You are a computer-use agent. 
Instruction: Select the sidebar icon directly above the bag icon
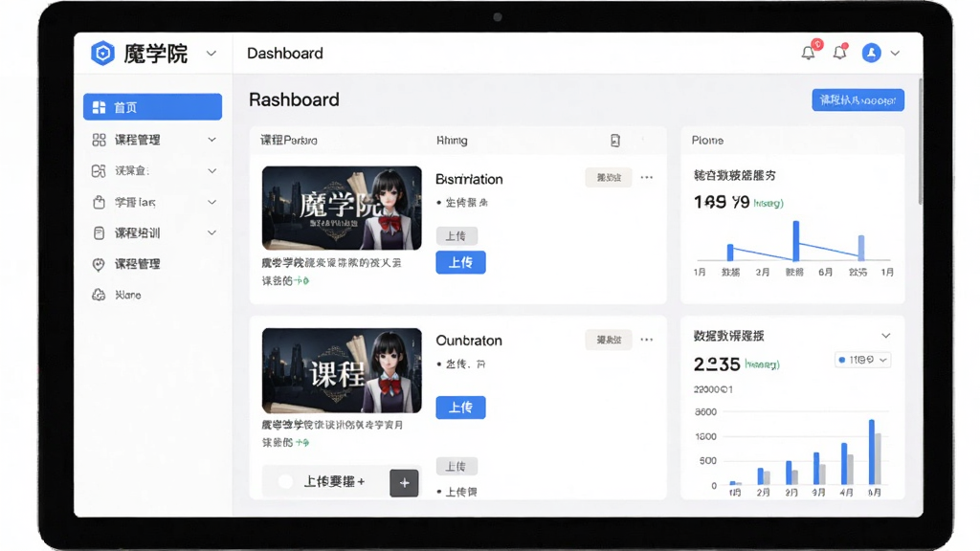coord(99,170)
